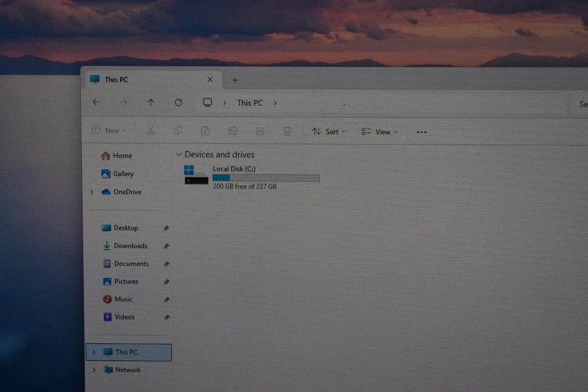Unpin Pictures using its pin icon
Screen dimensions: 588x392
(167, 282)
